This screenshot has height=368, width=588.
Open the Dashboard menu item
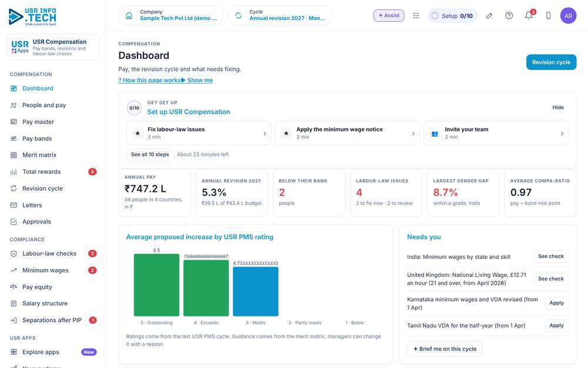pyautogui.click(x=54, y=88)
